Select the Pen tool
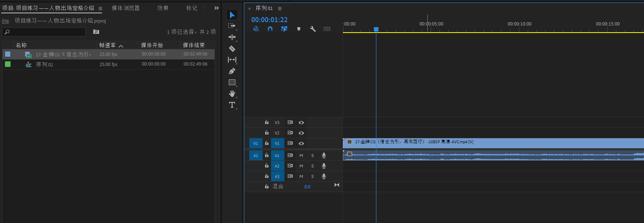Screen dimensions: 644x223 [232, 71]
